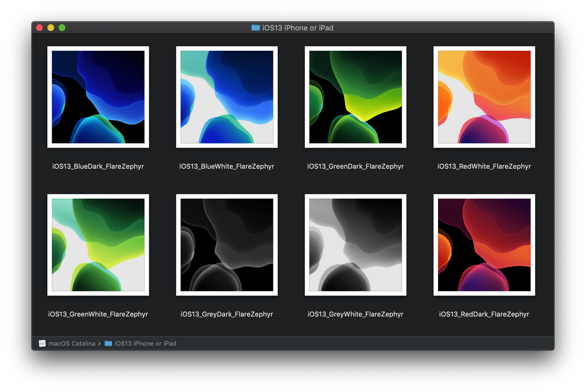The image size is (586, 392).
Task: Select the iOS13_BlueWhite_FlareZephyr wallpaper thumbnail
Action: point(227,97)
